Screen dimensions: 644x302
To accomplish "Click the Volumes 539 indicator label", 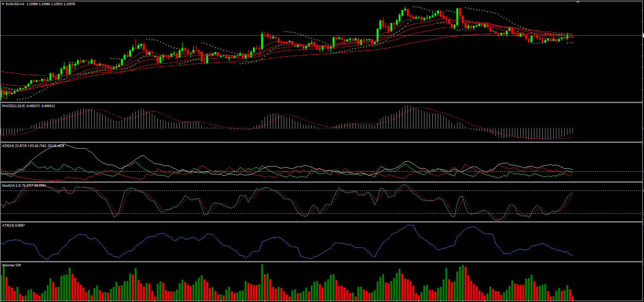I will click(11, 265).
